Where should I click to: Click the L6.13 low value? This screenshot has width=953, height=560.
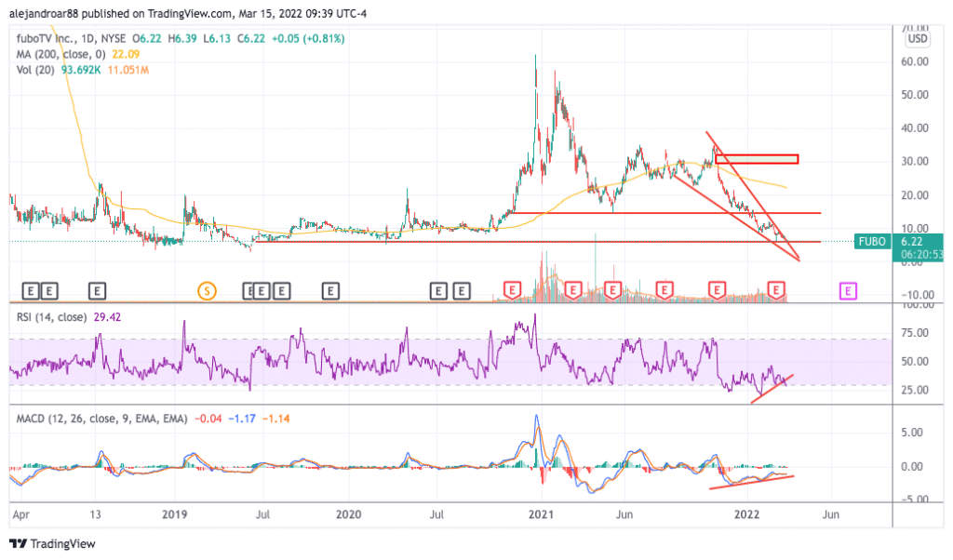coord(217,38)
